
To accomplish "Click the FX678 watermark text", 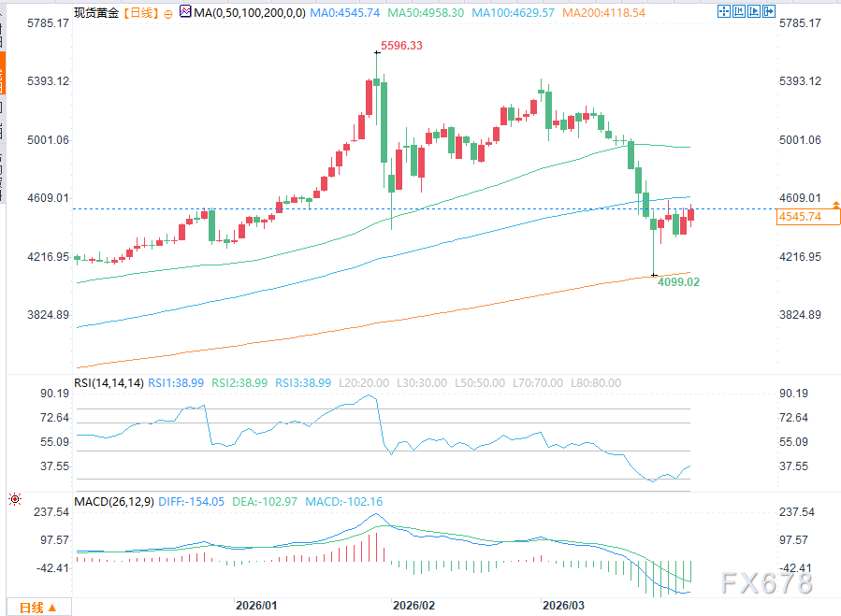I will click(768, 582).
